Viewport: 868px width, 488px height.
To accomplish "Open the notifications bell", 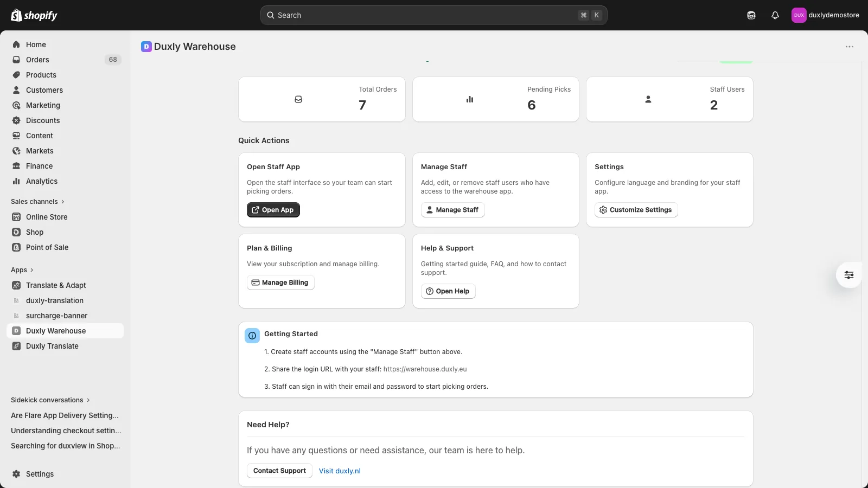I will tap(775, 15).
